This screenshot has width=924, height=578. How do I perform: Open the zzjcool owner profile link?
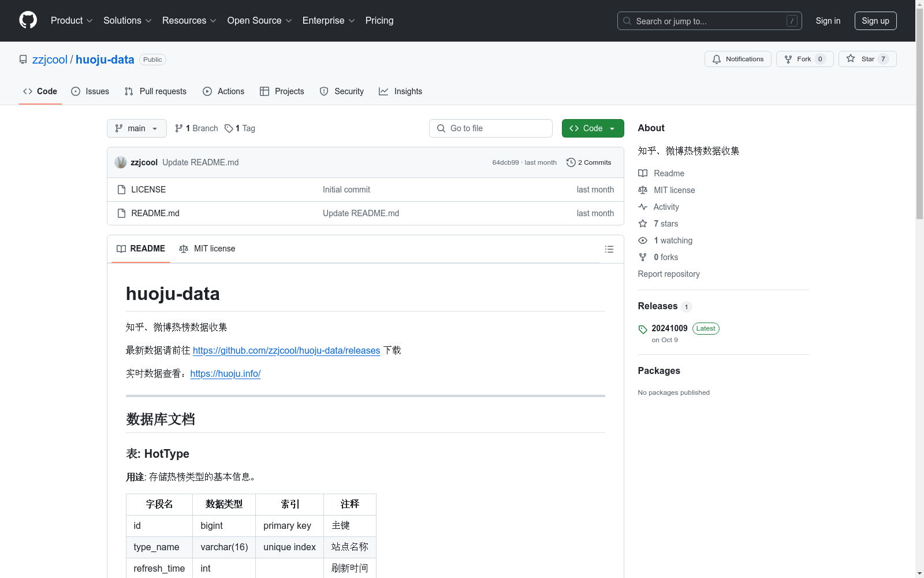tap(50, 60)
